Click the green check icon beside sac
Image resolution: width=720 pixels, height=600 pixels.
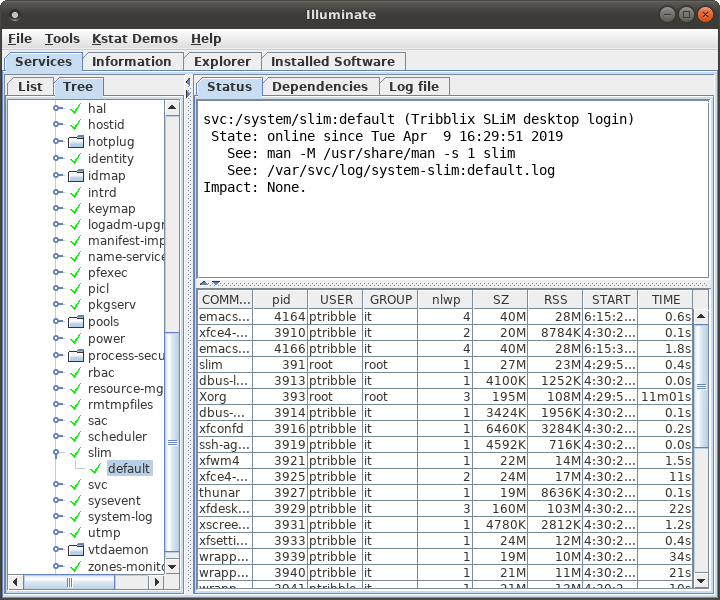[x=76, y=421]
